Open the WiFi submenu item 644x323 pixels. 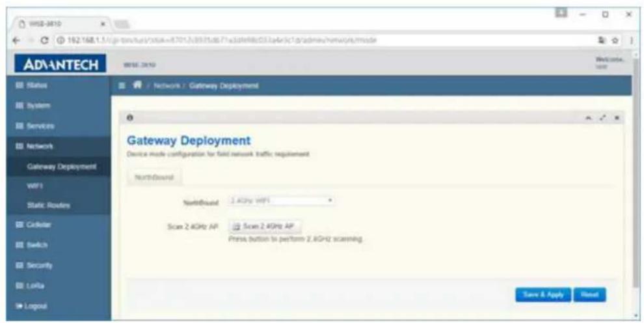[x=35, y=186]
